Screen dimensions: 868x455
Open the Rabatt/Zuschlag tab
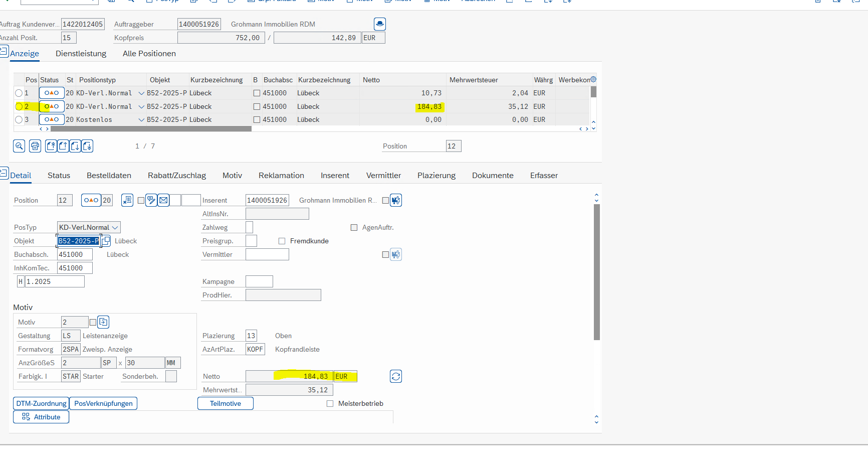point(177,175)
